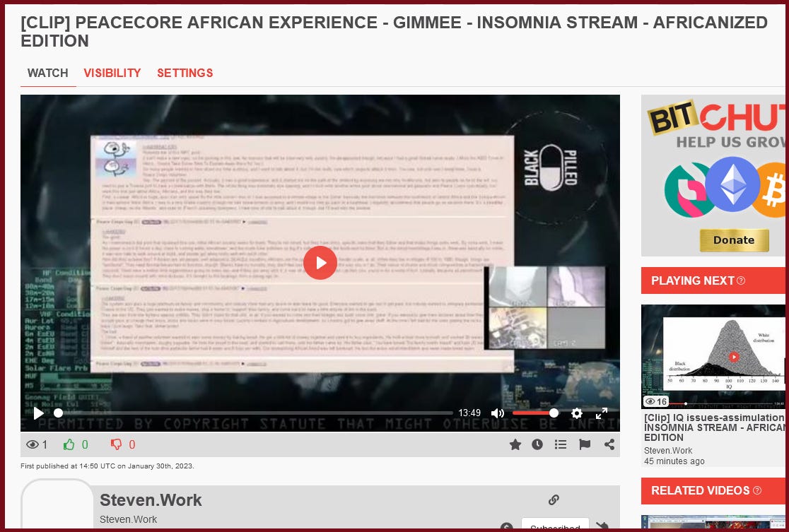The height and width of the screenshot is (532, 789).
Task: Open the VISIBILITY tab
Action: click(x=112, y=73)
